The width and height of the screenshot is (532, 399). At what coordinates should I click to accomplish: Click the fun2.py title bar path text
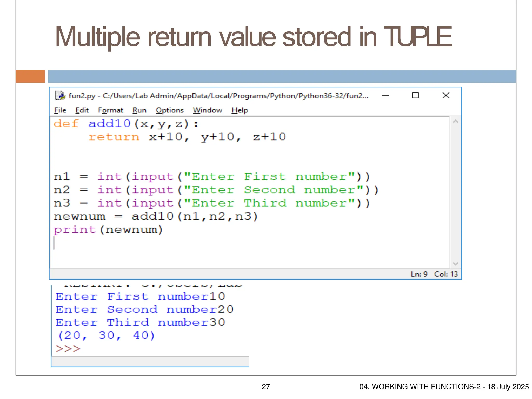(218, 96)
